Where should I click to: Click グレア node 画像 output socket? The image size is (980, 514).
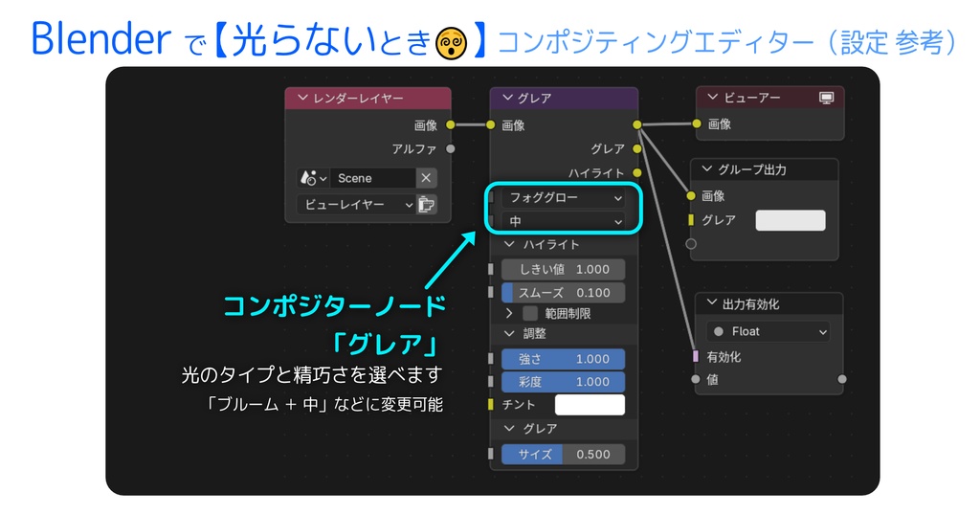tap(636, 125)
